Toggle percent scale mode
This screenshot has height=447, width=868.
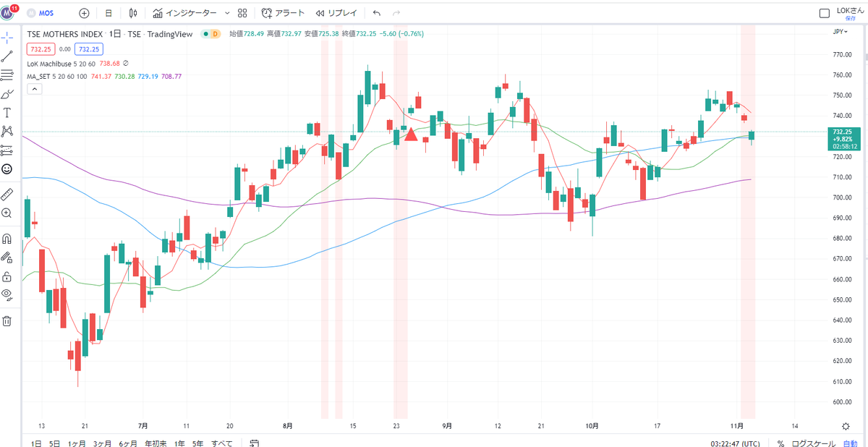[780, 443]
